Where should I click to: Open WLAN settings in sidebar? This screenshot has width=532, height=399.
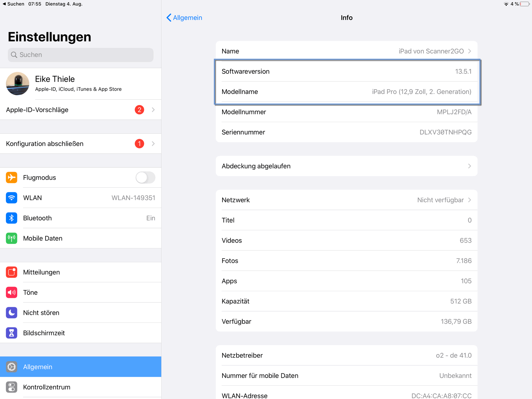tap(80, 198)
